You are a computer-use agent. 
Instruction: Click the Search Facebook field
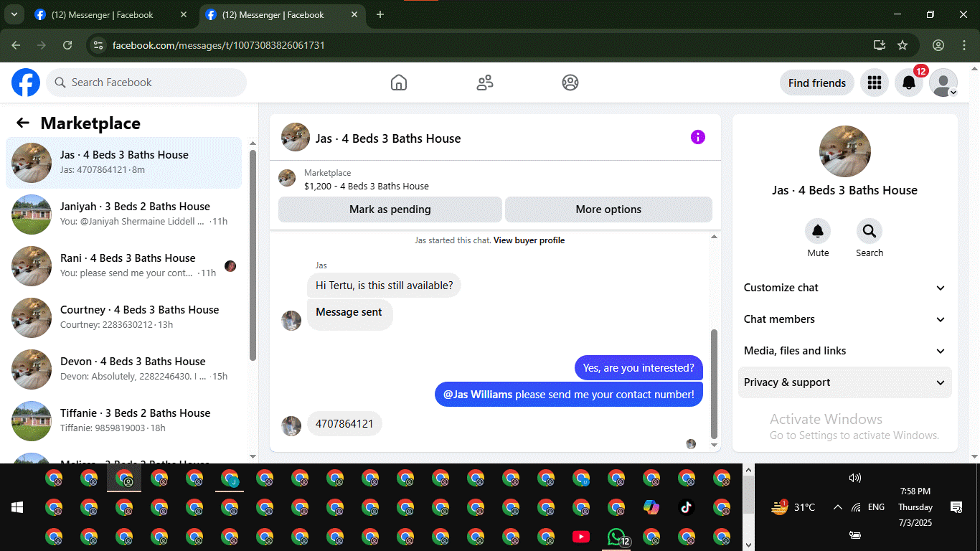(146, 83)
